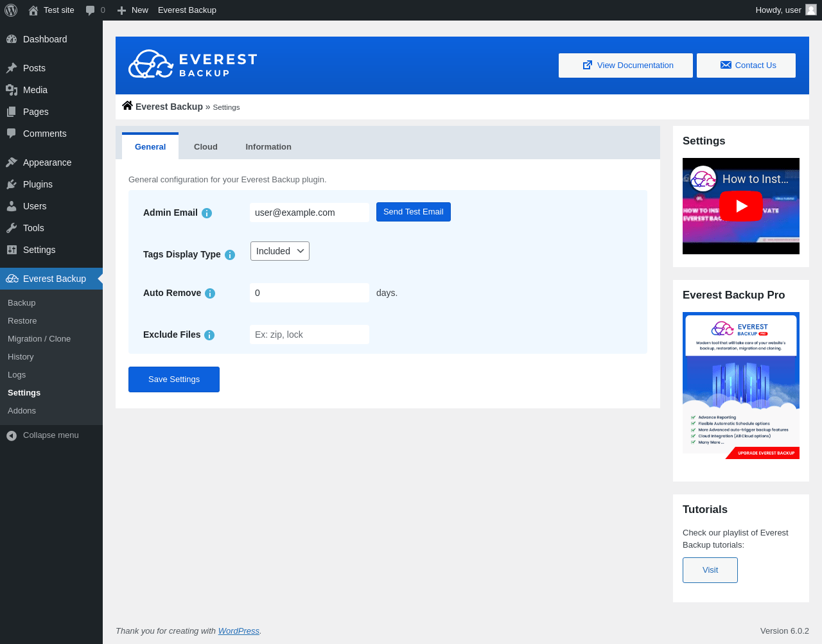Click the Plugins plug icon
822x644 pixels.
[x=12, y=184]
